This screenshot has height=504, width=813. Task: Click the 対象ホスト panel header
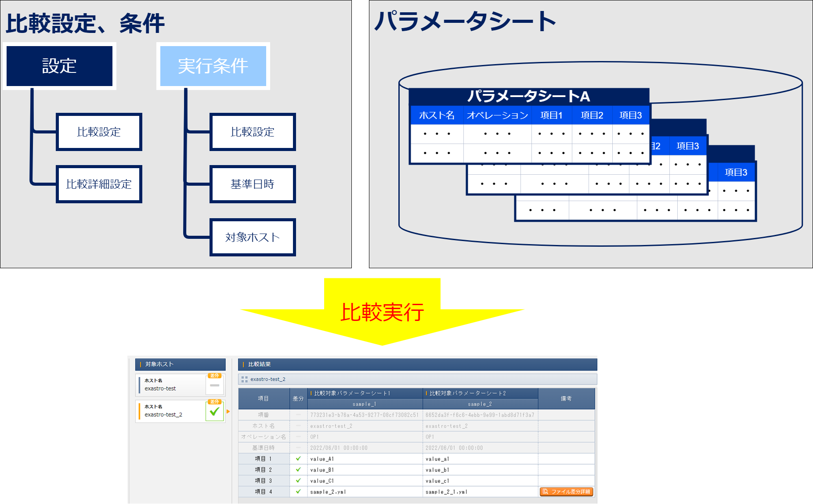pyautogui.click(x=180, y=364)
